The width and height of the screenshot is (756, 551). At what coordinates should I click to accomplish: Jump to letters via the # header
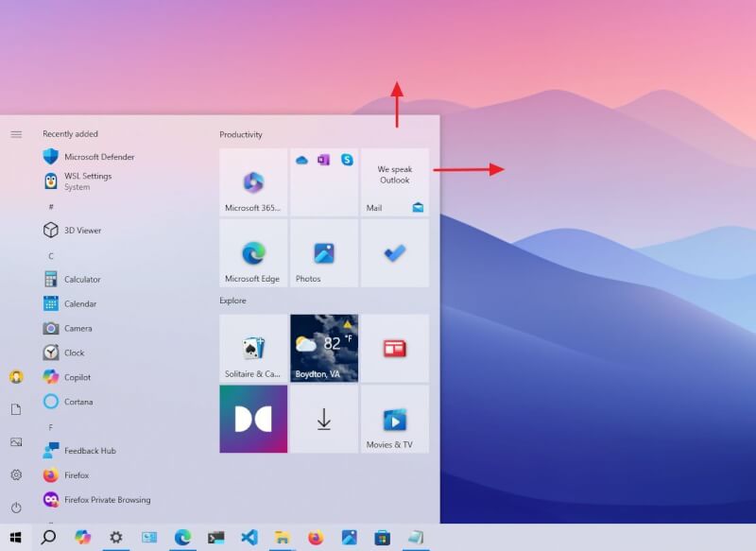pyautogui.click(x=51, y=207)
